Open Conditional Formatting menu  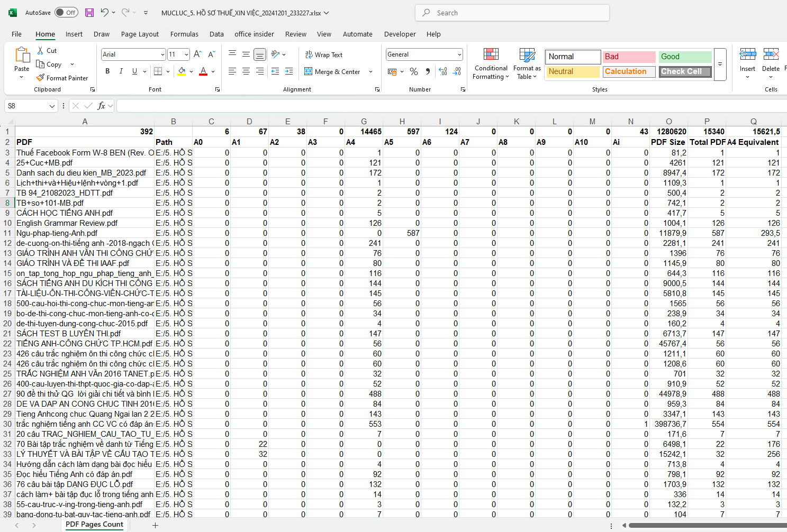point(491,64)
